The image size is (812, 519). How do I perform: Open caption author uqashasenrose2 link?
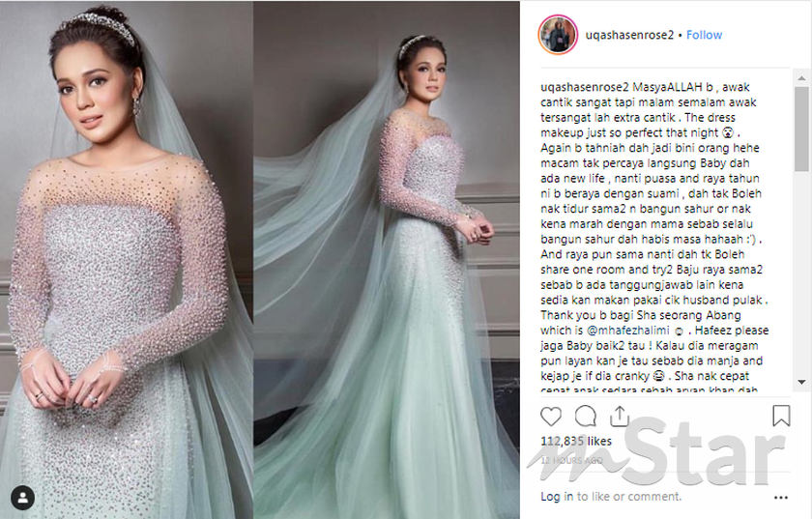(x=584, y=87)
